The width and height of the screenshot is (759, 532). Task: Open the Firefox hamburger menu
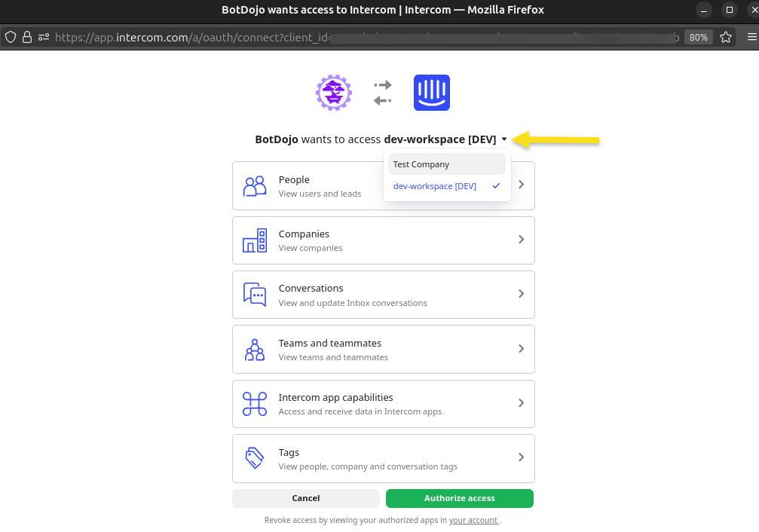751,37
